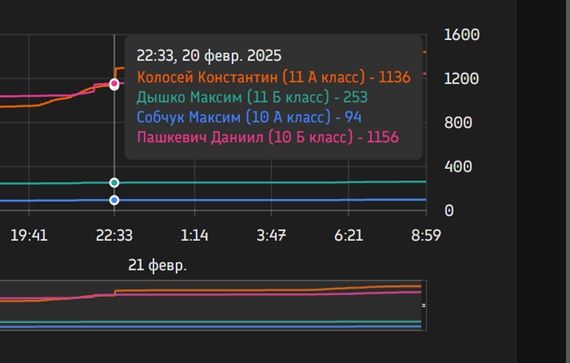Viewport: 570px width, 363px height.
Task: Click the x-axis label 1:14
Action: click(x=194, y=235)
